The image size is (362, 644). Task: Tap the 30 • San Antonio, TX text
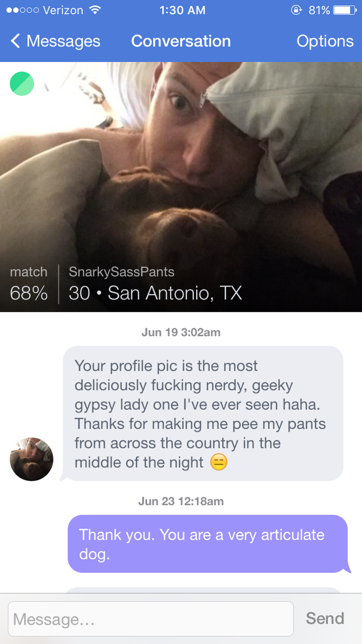pos(155,293)
